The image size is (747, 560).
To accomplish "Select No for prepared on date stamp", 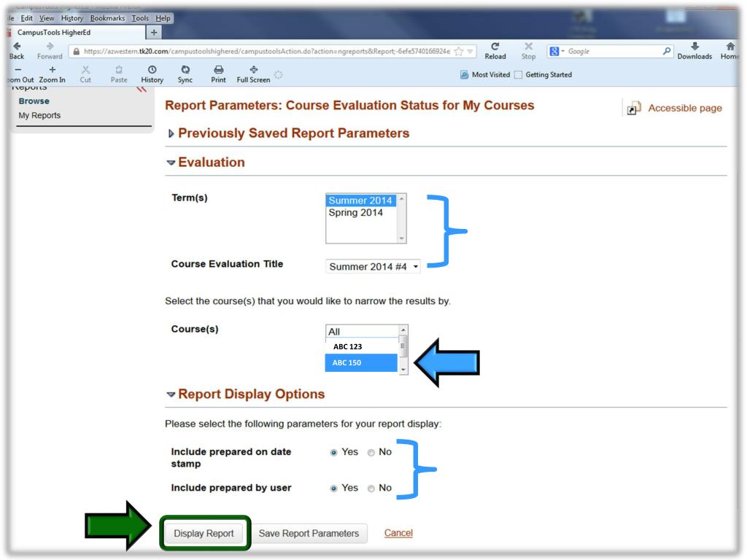I will 371,452.
